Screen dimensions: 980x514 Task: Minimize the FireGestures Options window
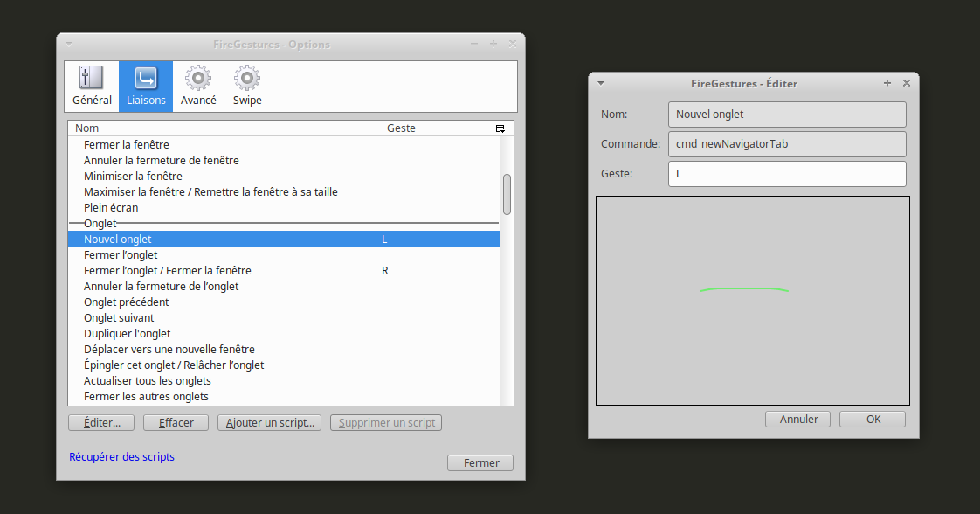coord(474,44)
